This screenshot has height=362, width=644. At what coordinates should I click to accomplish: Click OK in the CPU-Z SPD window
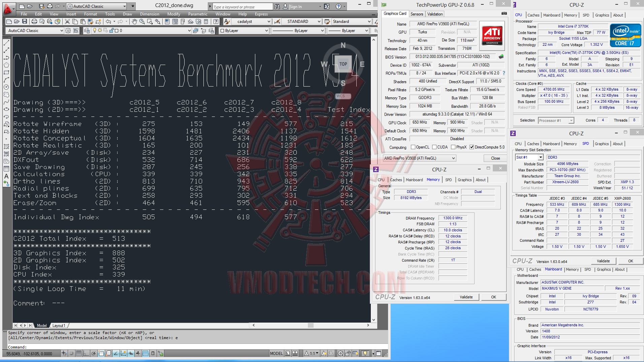point(631,261)
